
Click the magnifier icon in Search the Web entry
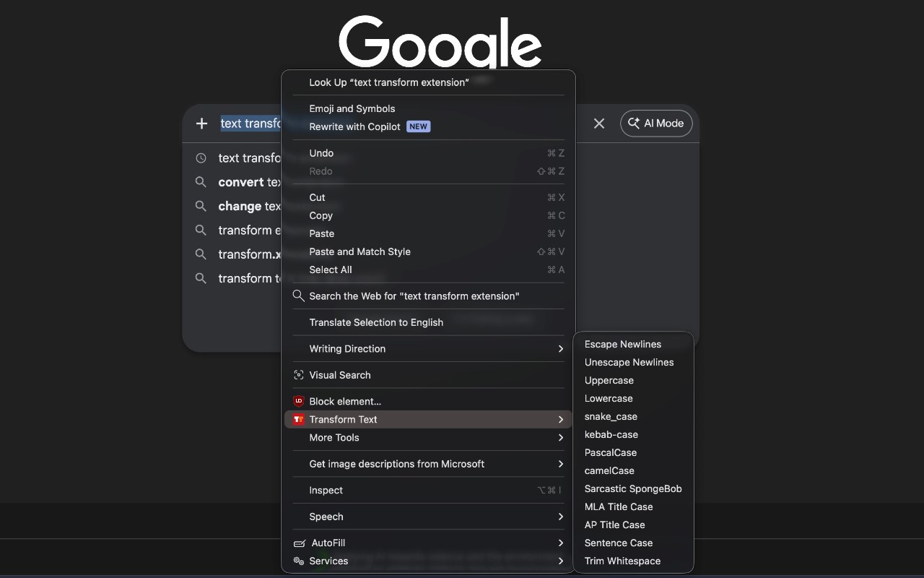tap(298, 296)
